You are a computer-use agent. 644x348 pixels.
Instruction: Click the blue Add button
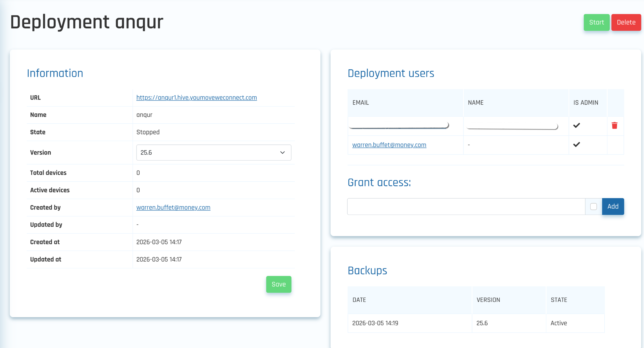click(613, 206)
